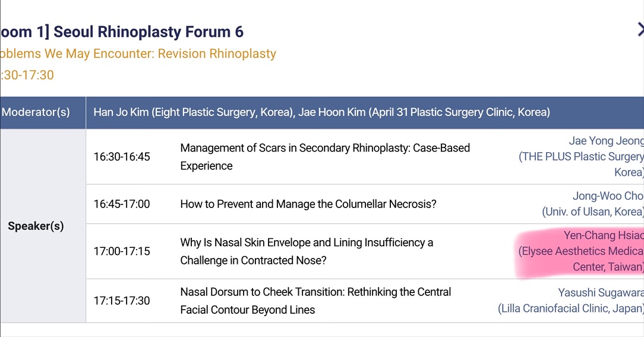Image resolution: width=644 pixels, height=337 pixels.
Task: Select the Speaker(s) row label
Action: [x=36, y=226]
